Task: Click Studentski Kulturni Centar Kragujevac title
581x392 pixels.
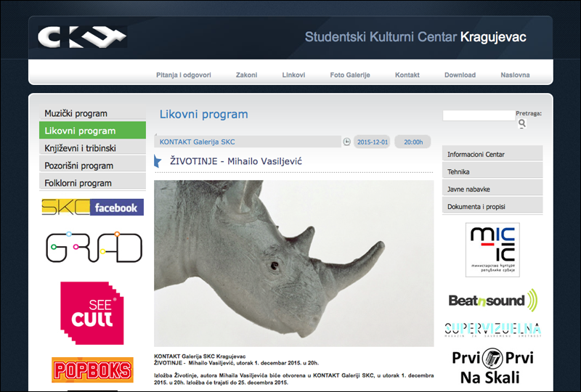Action: click(415, 37)
